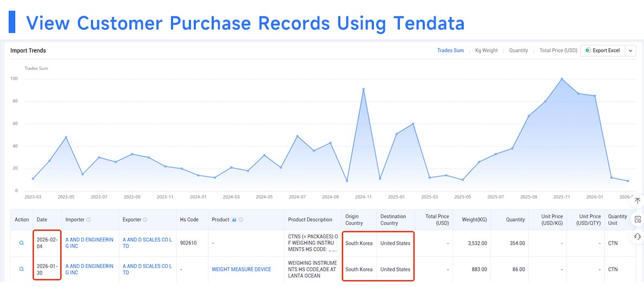Open detail magnifier for 2026-01-30 row
The image size is (644, 287).
[x=21, y=269]
